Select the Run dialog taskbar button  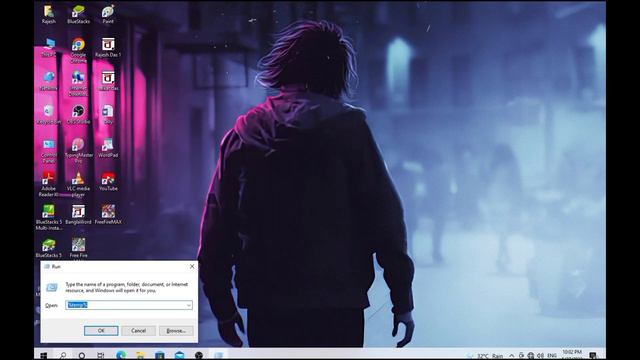pos(219,356)
